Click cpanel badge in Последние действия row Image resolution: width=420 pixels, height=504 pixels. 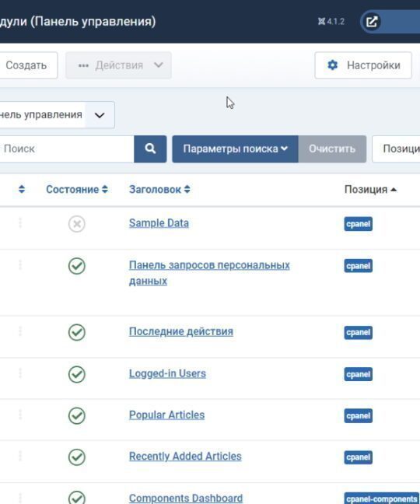click(359, 332)
